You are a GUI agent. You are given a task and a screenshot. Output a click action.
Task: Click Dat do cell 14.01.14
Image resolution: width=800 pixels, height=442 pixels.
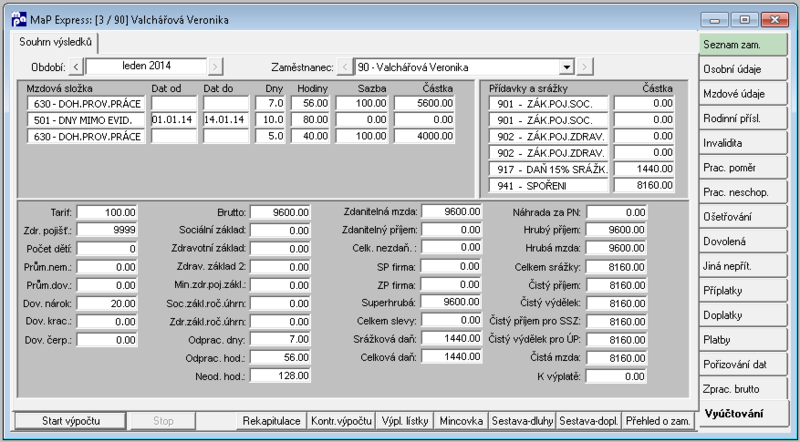(x=226, y=120)
